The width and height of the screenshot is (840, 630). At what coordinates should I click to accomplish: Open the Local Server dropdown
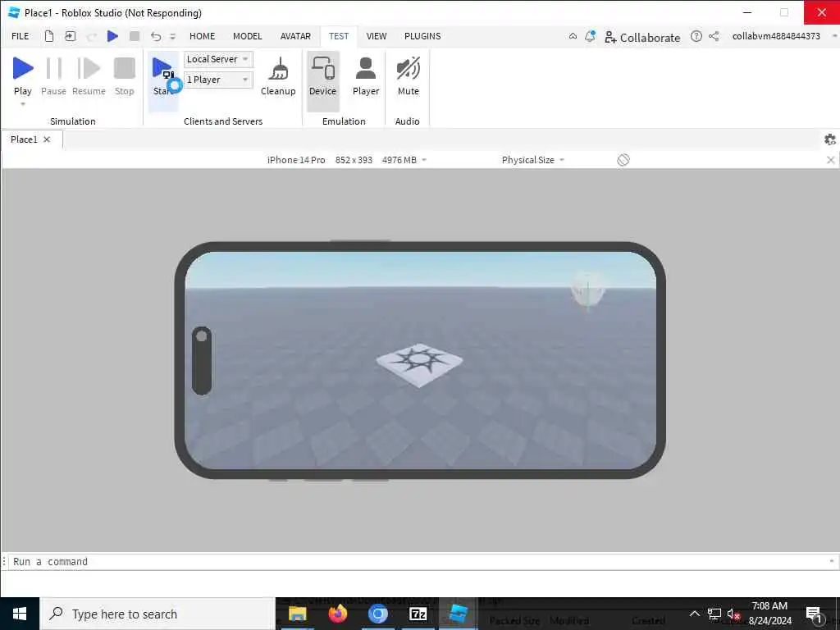218,59
